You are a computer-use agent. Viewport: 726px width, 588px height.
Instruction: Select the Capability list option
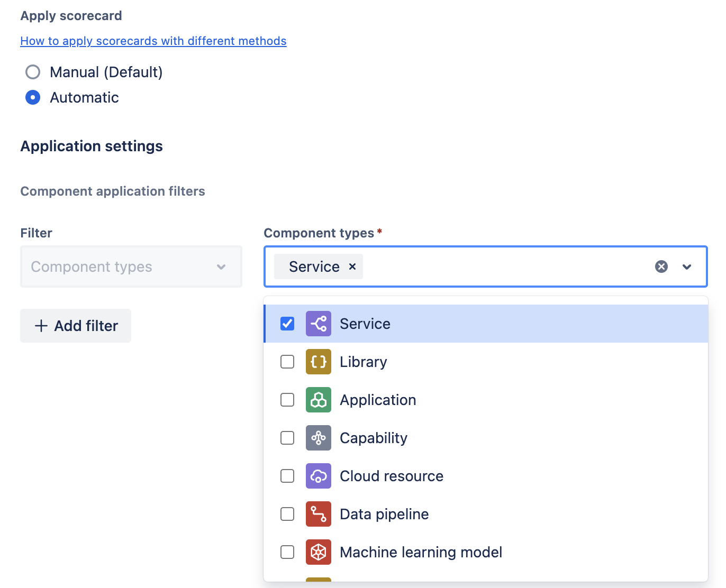tap(374, 438)
